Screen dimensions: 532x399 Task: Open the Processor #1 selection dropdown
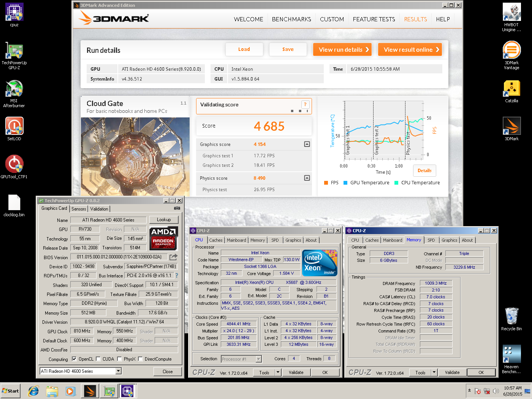258,359
